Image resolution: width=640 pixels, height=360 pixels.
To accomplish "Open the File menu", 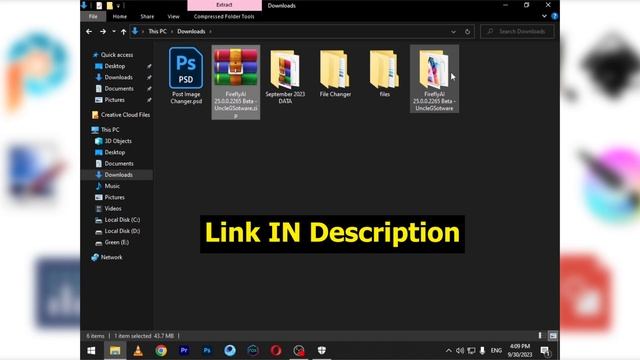I will (93, 16).
